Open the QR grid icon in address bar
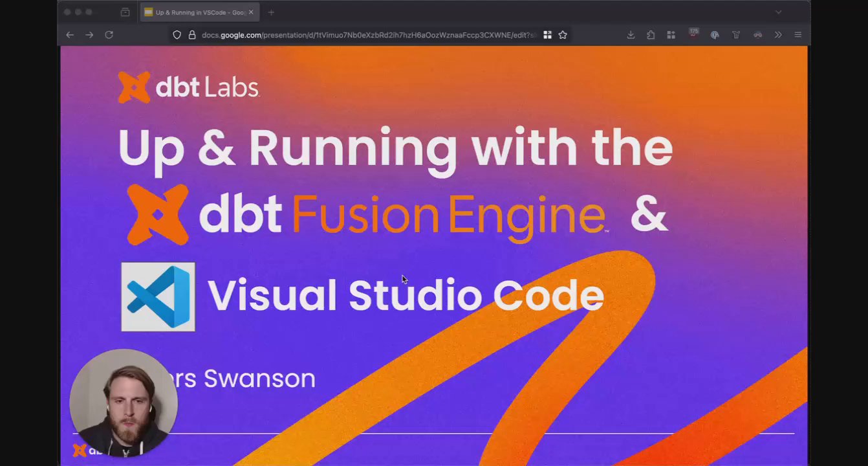This screenshot has width=868, height=466. [x=547, y=35]
